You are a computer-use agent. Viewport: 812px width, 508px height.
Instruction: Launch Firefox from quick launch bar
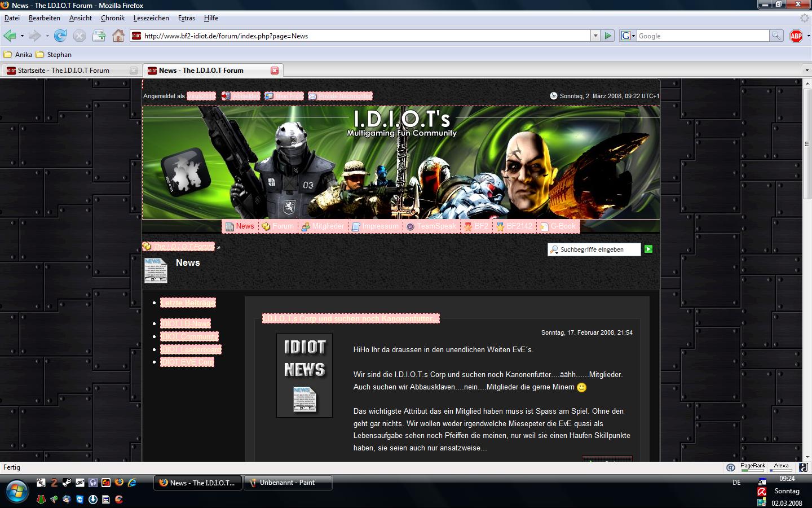(x=119, y=483)
